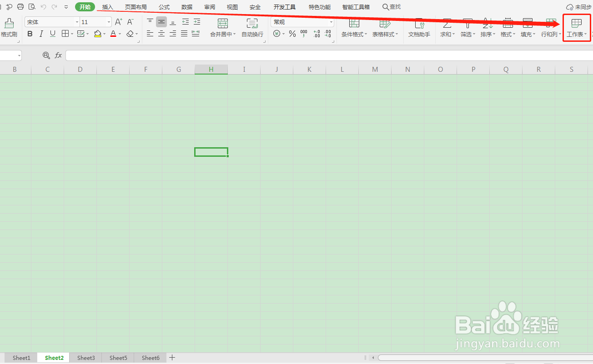Click the redo arrow icon
This screenshot has width=593, height=364.
(55, 7)
